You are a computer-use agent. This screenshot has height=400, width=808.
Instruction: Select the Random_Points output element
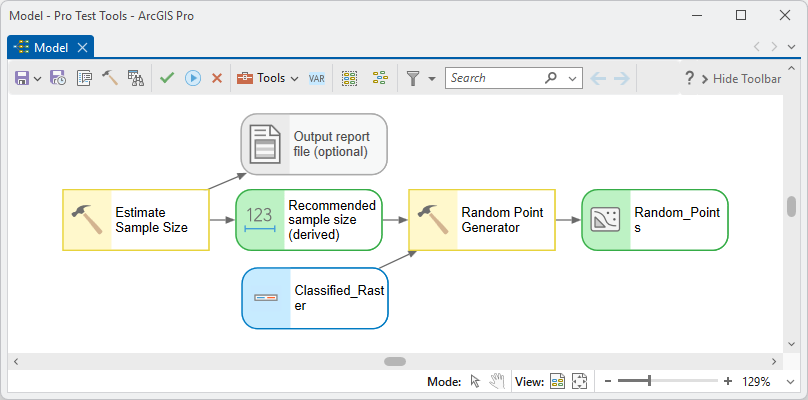pyautogui.click(x=655, y=220)
